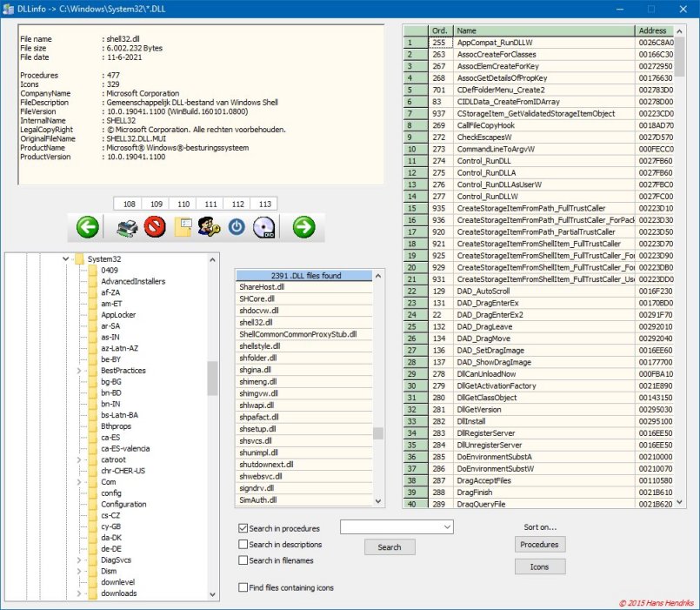This screenshot has height=610, width=700.
Task: Expand the Com folder node
Action: (x=79, y=482)
